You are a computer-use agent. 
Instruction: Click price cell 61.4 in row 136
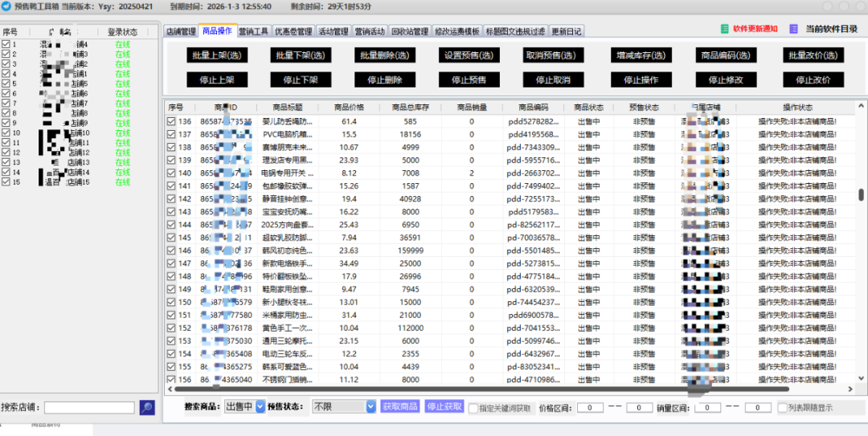pos(350,121)
